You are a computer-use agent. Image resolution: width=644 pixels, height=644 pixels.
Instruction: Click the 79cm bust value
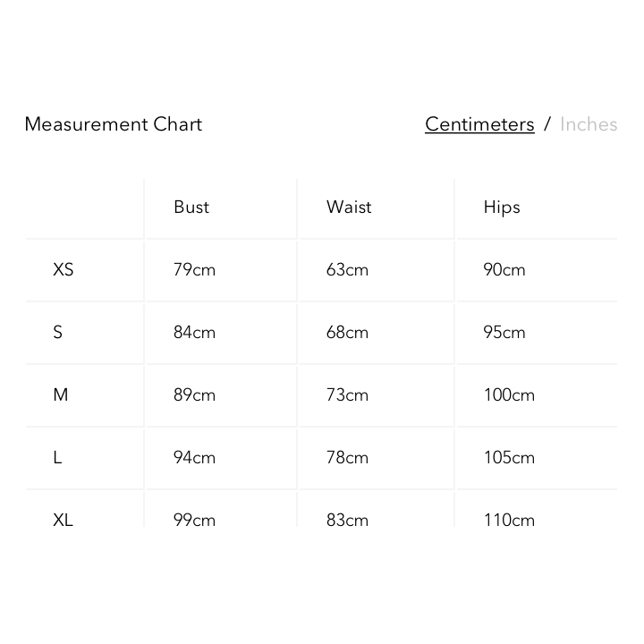coord(194,269)
